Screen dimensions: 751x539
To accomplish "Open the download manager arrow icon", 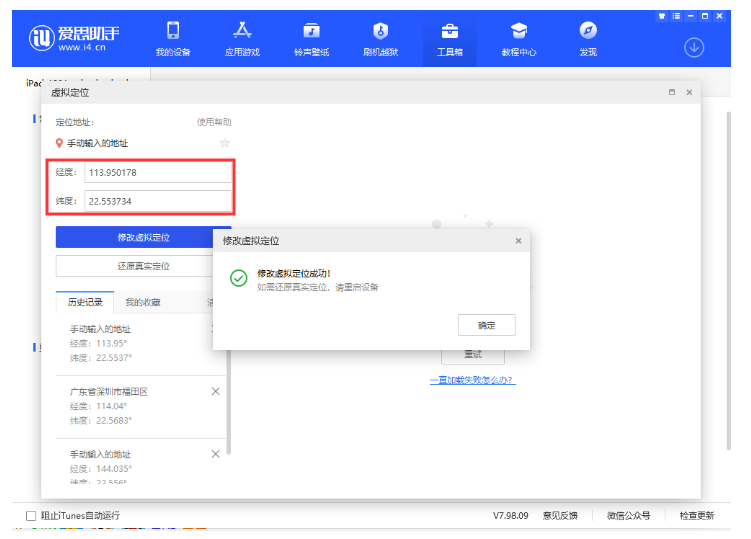I will click(x=694, y=47).
